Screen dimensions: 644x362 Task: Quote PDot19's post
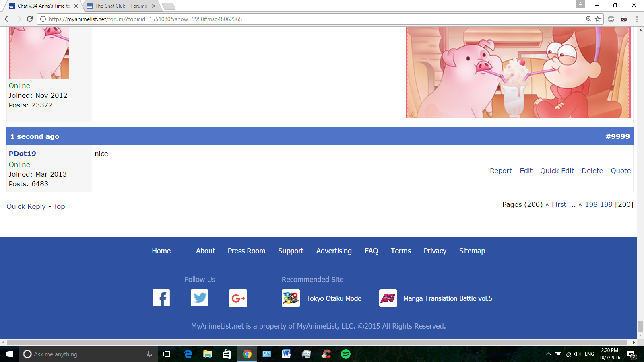tap(621, 171)
